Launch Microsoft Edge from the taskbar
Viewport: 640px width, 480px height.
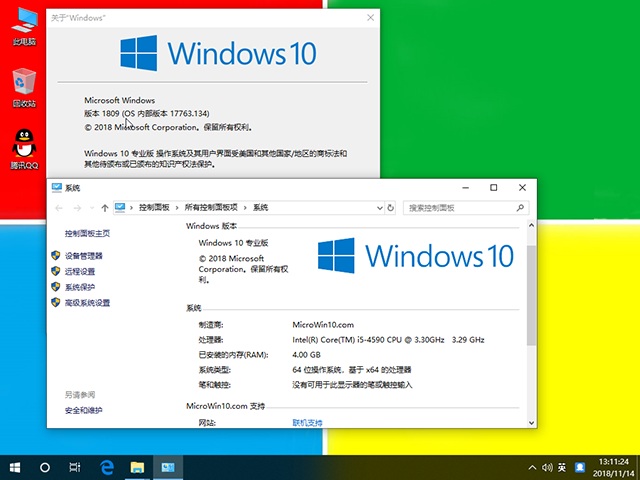(106, 467)
